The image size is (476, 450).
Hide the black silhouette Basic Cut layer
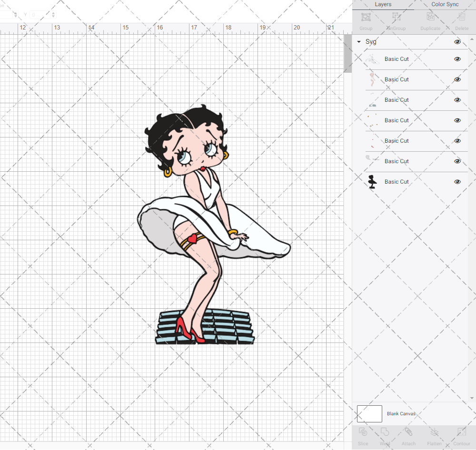[x=457, y=182]
